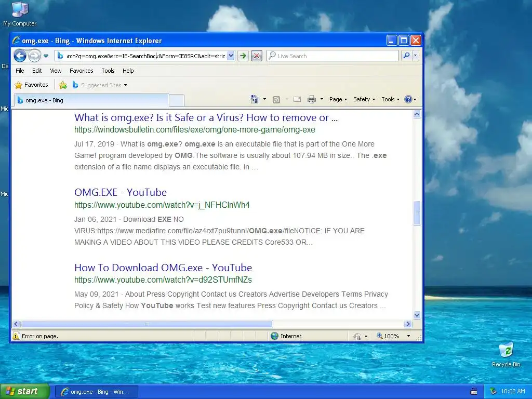532x399 pixels.
Task: Select the omg.exe - Bing tab
Action: (91, 100)
